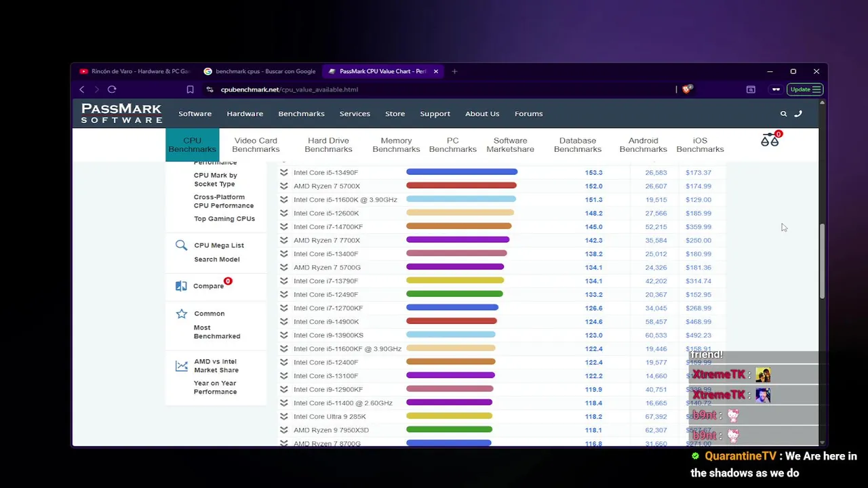Open the Hardware menu
This screenshot has width=868, height=488.
pos(245,114)
